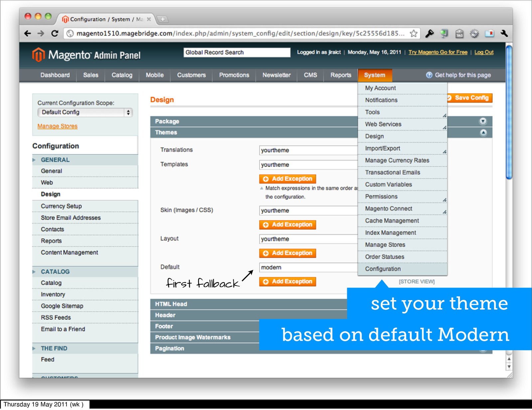
Task: Open the Current Configuration Scope dropdown
Action: tap(85, 112)
